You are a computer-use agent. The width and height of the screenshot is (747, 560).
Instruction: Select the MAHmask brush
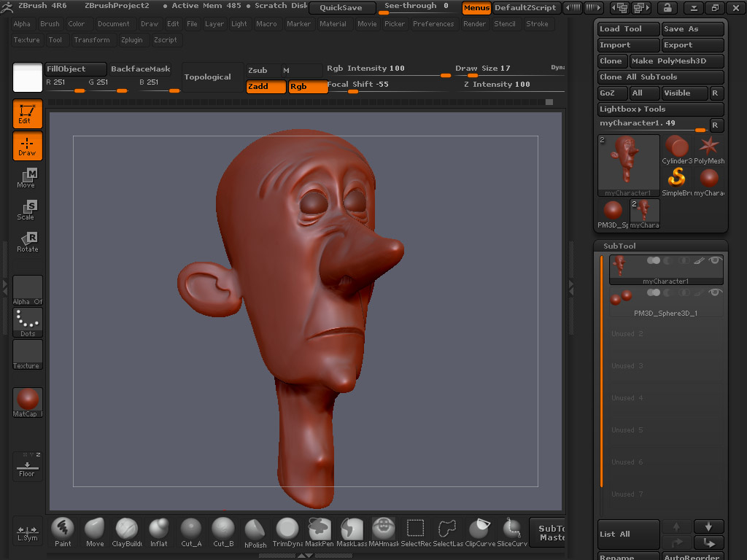point(384,532)
